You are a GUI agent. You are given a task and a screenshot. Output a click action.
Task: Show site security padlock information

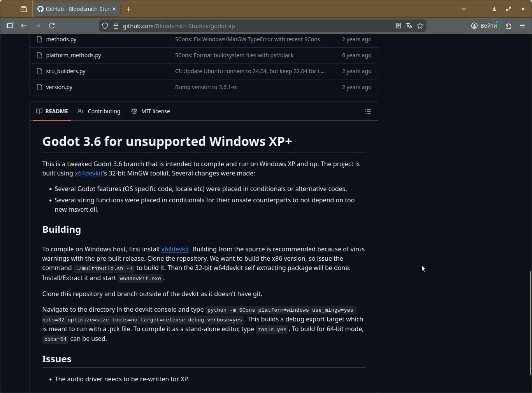(x=116, y=26)
